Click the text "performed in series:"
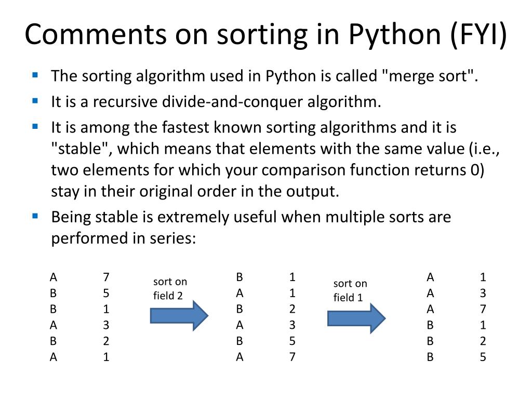532x399 pixels. (124, 238)
